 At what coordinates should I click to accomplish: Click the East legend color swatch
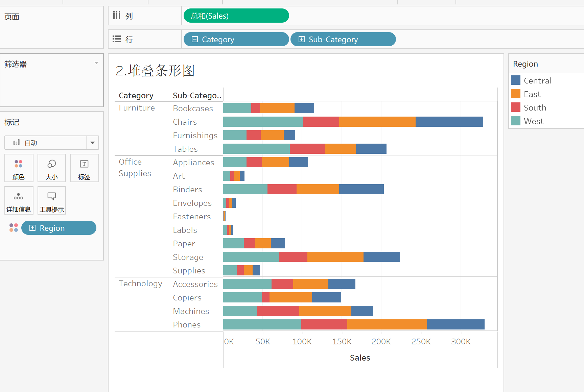516,94
